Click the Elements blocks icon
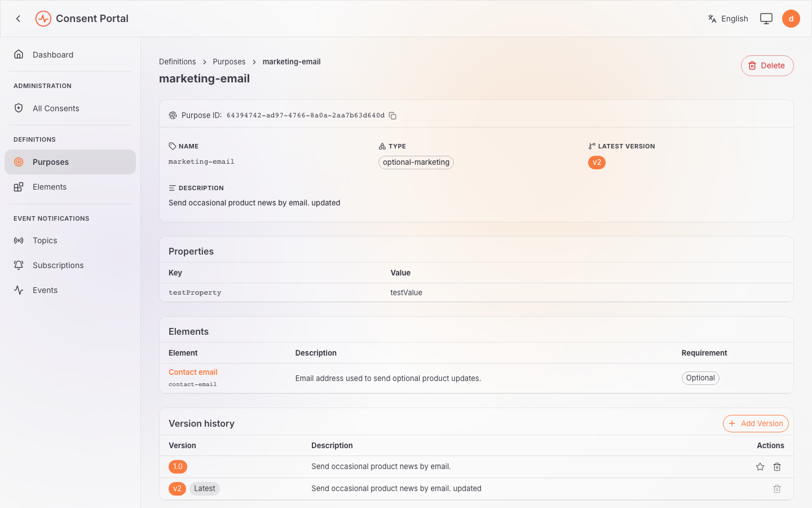This screenshot has height=508, width=812. pos(19,187)
